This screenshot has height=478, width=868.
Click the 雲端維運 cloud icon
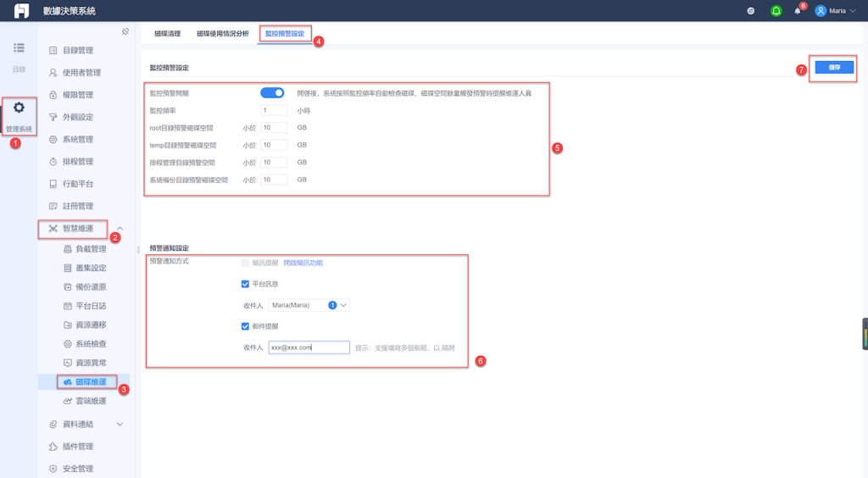[x=68, y=401]
